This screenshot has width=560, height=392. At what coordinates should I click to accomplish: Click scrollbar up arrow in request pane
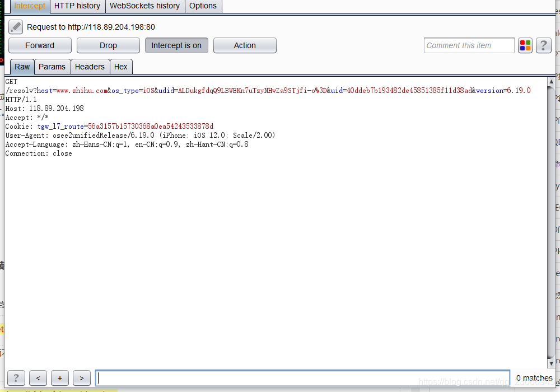551,82
